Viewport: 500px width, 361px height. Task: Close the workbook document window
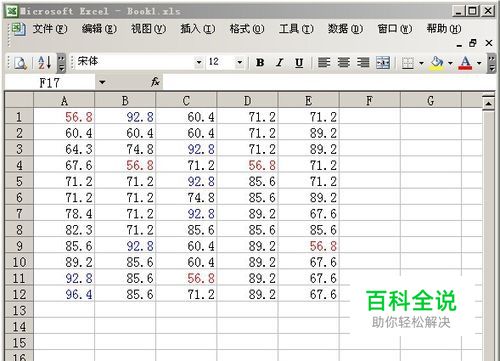(x=489, y=43)
